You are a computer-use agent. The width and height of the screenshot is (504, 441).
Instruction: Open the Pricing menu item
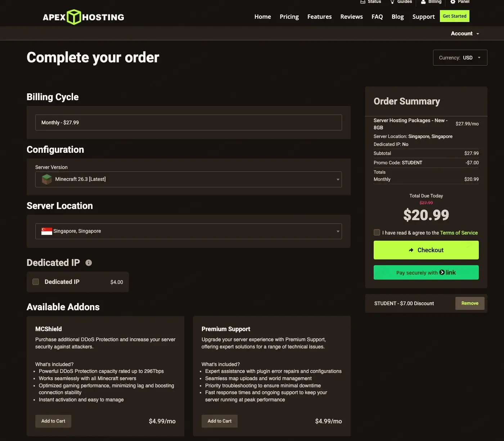point(289,17)
